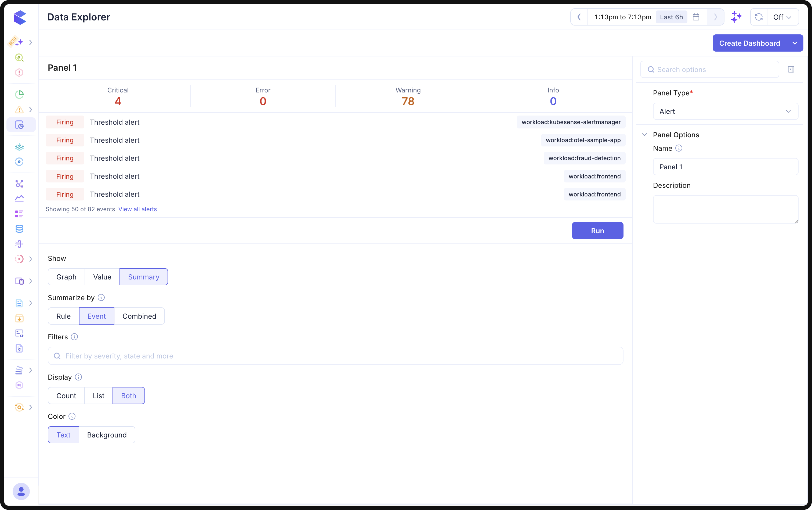The image size is (812, 510).
Task: Click the app logo in top-left corner
Action: coord(20,17)
